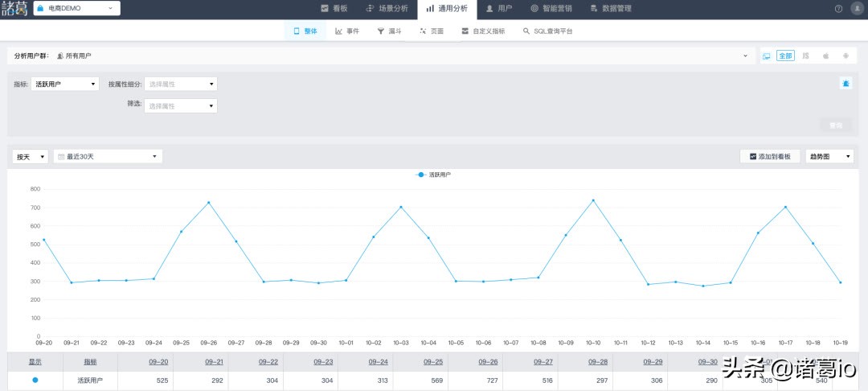Click the 添加到看板 button
868x391 pixels.
click(770, 157)
